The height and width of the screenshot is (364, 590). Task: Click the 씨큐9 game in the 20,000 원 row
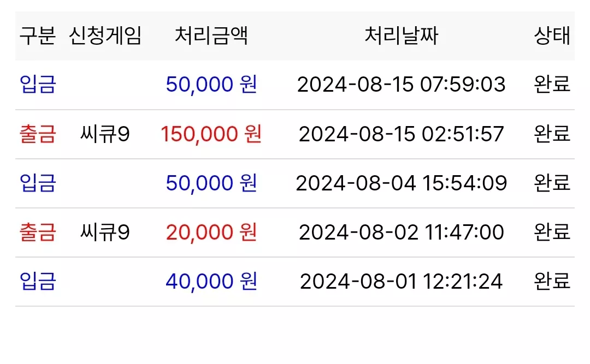coord(105,232)
